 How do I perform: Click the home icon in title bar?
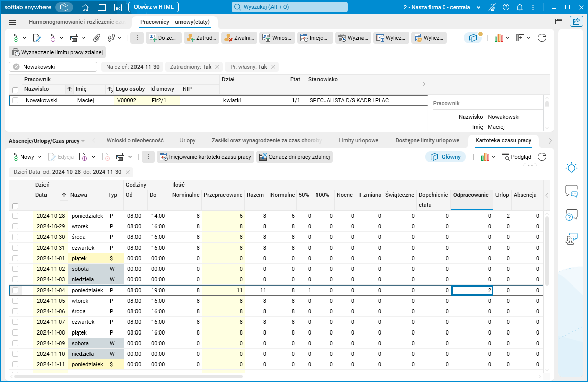click(85, 7)
